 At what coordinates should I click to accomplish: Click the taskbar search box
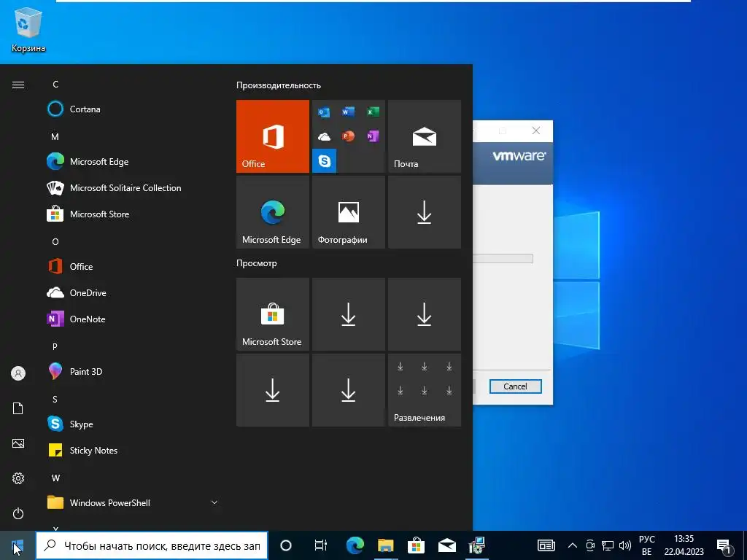(x=152, y=545)
